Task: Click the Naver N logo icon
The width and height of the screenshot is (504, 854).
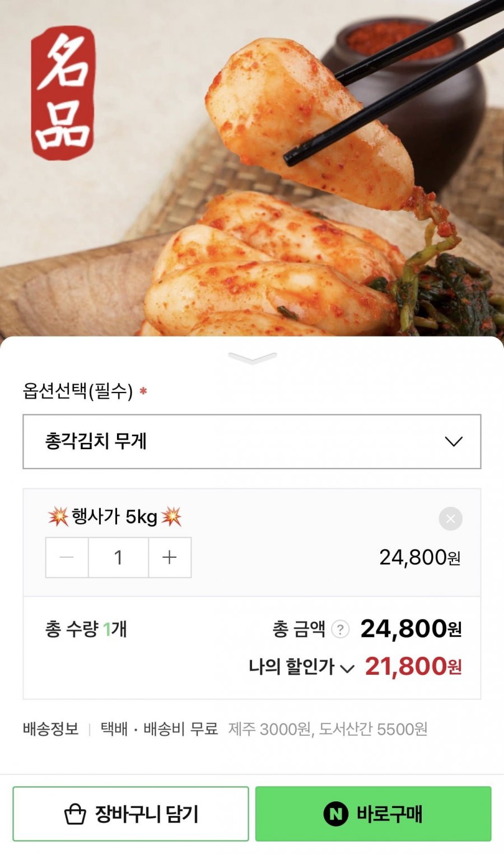Action: (x=335, y=814)
